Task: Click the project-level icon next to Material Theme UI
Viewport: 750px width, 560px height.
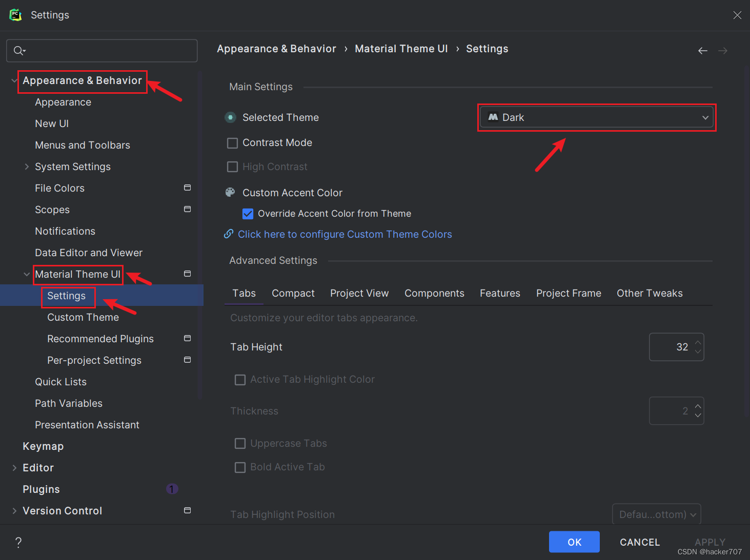Action: point(188,274)
